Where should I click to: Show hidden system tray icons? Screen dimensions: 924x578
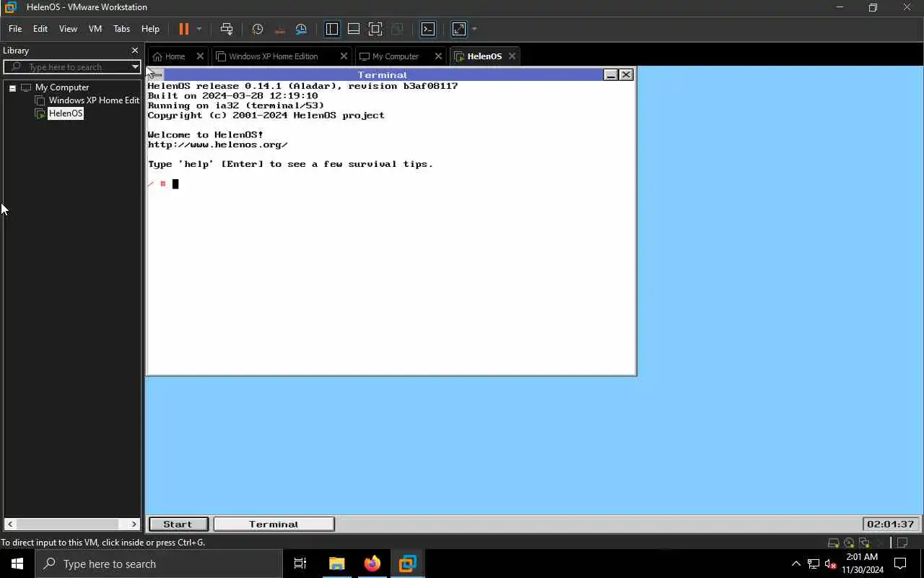point(796,564)
